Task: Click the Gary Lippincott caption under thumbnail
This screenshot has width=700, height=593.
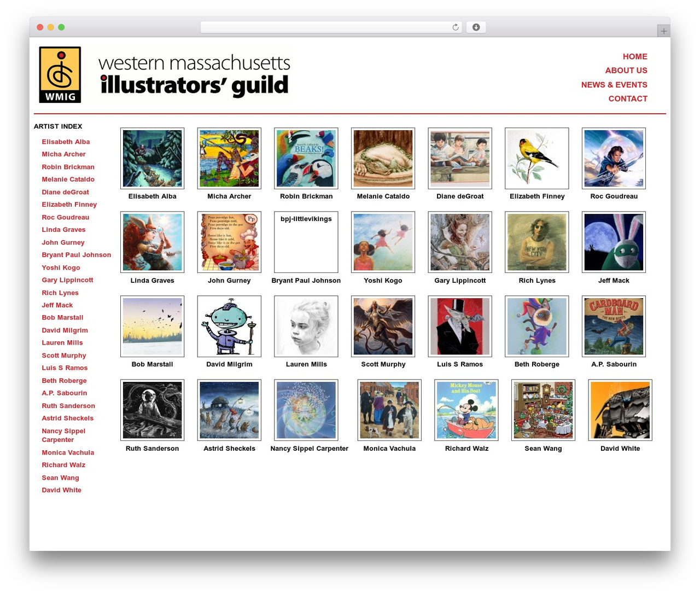Action: tap(460, 281)
